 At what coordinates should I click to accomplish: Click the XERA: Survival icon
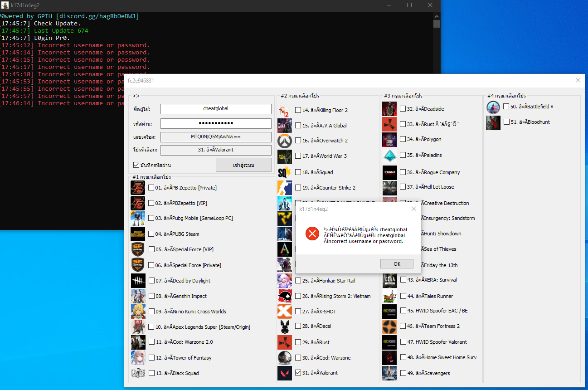coord(389,280)
